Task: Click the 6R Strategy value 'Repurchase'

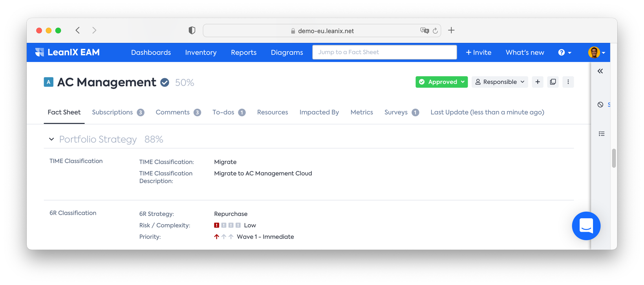Action: pyautogui.click(x=231, y=214)
